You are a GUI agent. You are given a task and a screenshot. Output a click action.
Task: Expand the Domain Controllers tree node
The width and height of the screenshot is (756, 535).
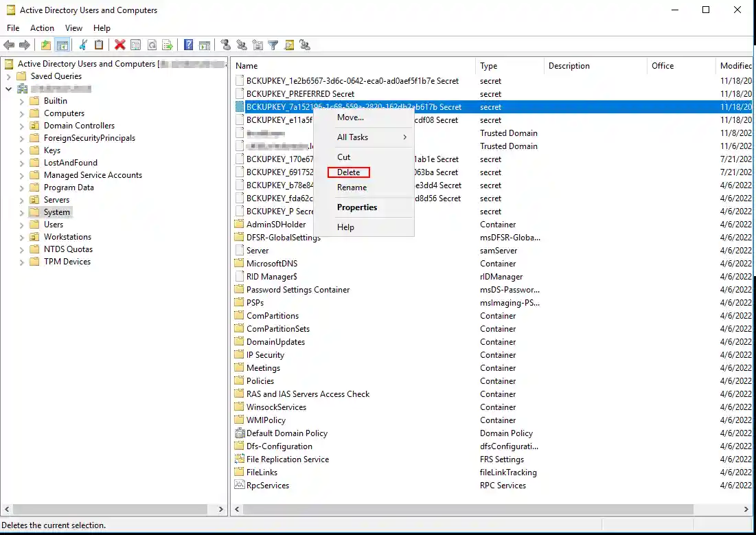[22, 126]
